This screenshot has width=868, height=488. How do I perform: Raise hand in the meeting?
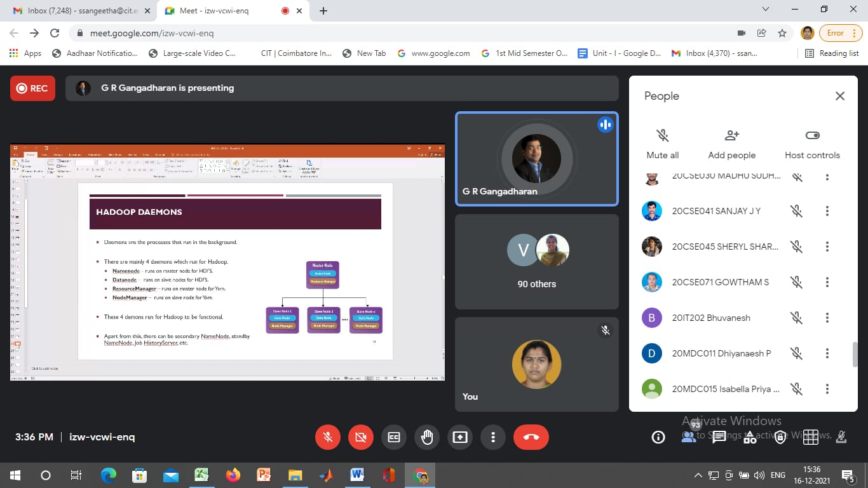[426, 437]
